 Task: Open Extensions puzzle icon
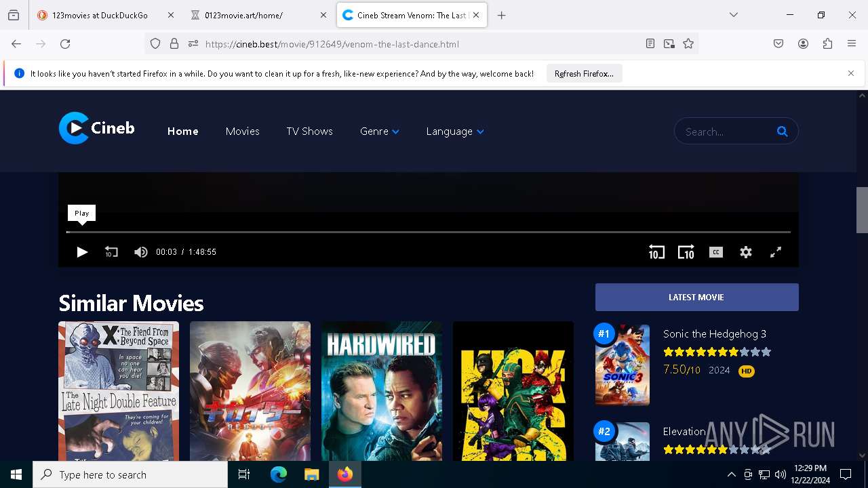tap(827, 43)
